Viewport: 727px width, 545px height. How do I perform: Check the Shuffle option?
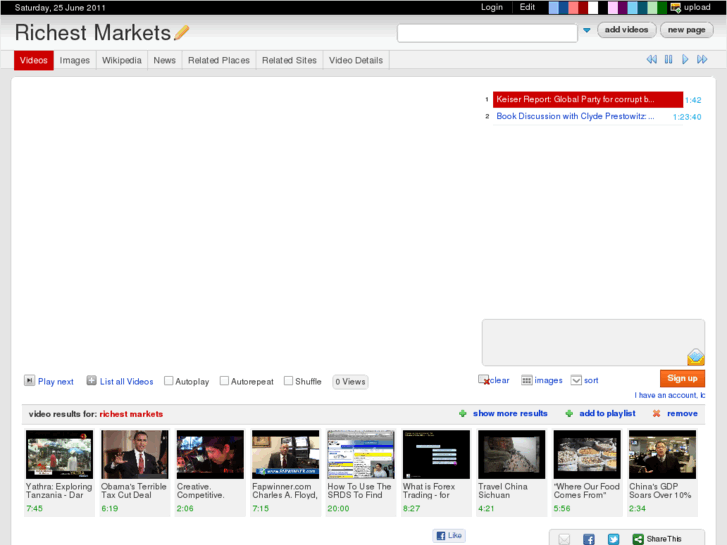289,381
